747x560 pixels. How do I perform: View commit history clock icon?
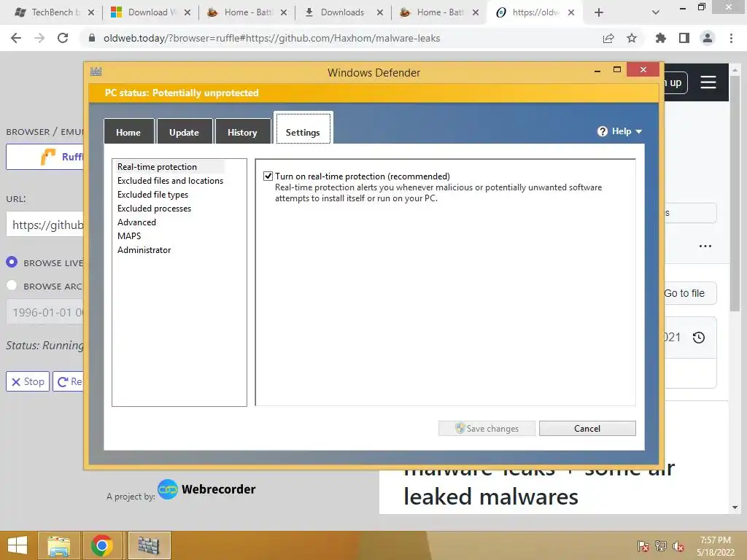click(699, 337)
